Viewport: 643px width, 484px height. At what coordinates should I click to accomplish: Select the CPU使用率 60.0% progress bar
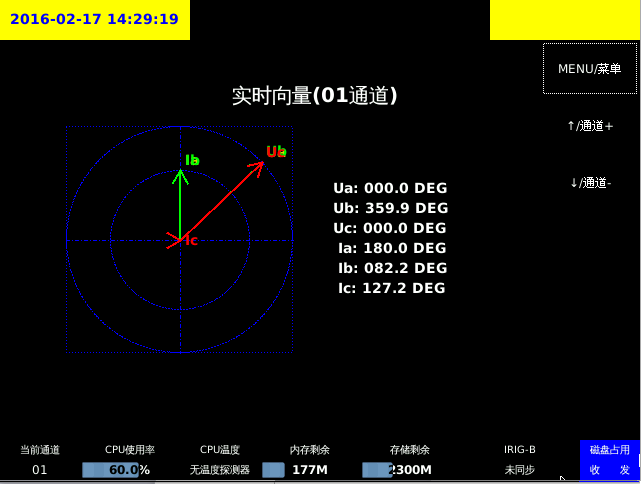[116, 470]
